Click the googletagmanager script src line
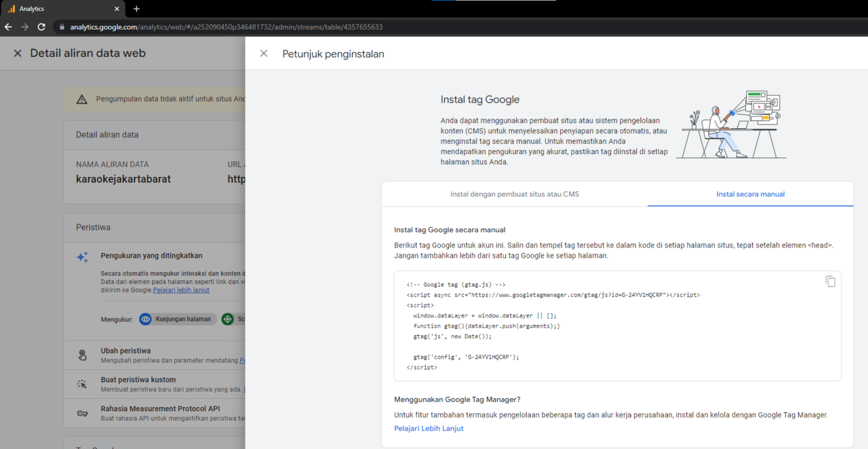The height and width of the screenshot is (449, 868). pyautogui.click(x=553, y=295)
